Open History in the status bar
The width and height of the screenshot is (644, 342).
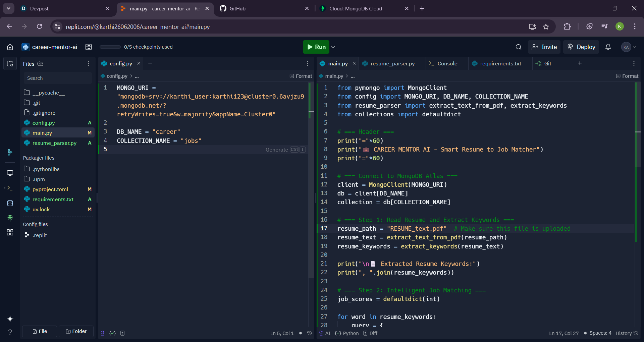627,333
